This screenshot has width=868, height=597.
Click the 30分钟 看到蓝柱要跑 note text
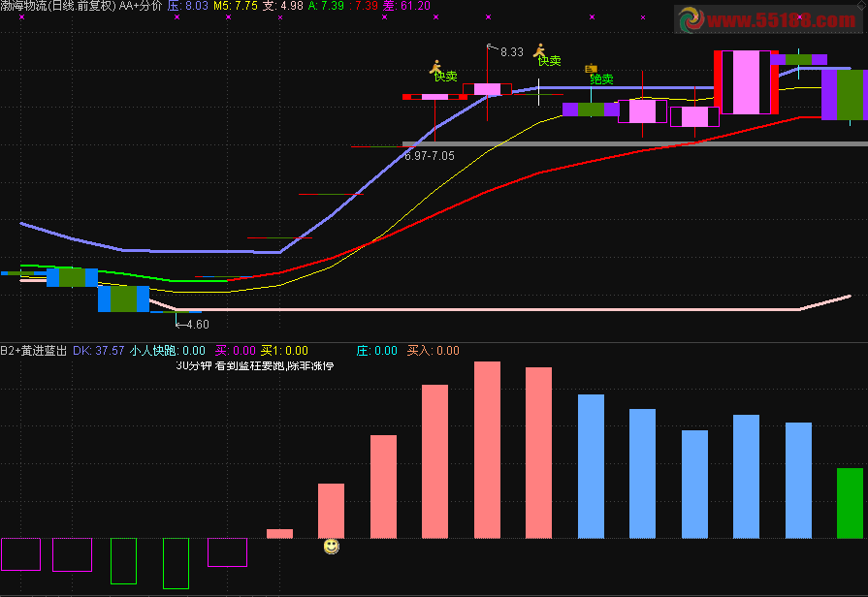[255, 365]
